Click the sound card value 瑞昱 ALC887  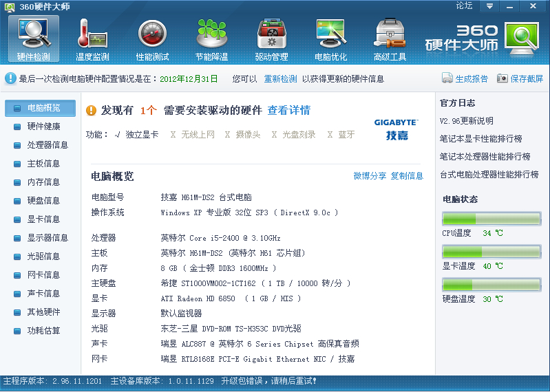pos(260,344)
